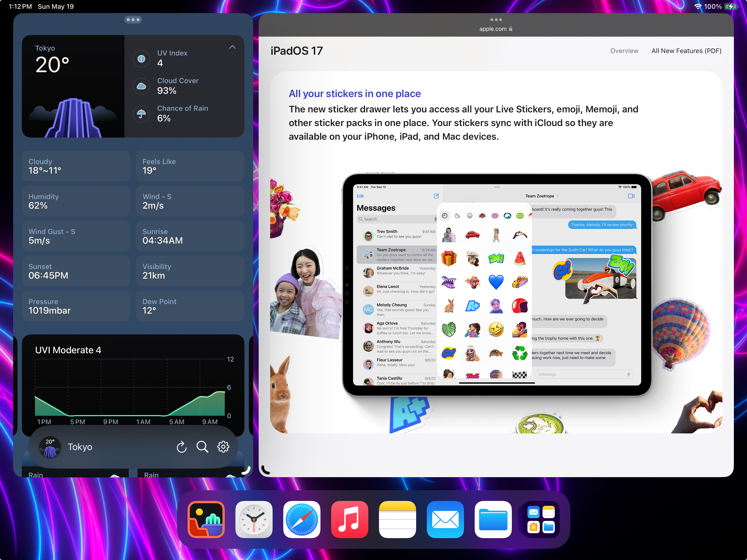Select Anthony Wu conversation row
747x560 pixels.
click(x=397, y=346)
